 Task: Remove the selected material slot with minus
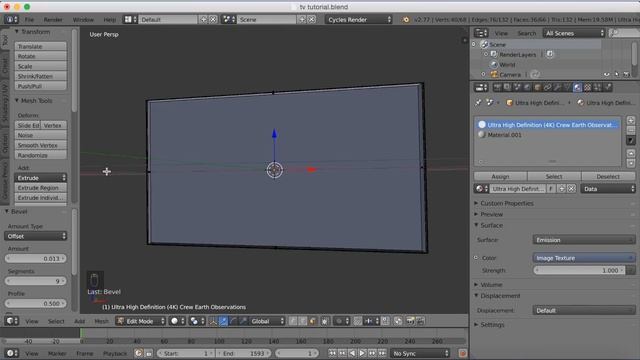tap(631, 130)
